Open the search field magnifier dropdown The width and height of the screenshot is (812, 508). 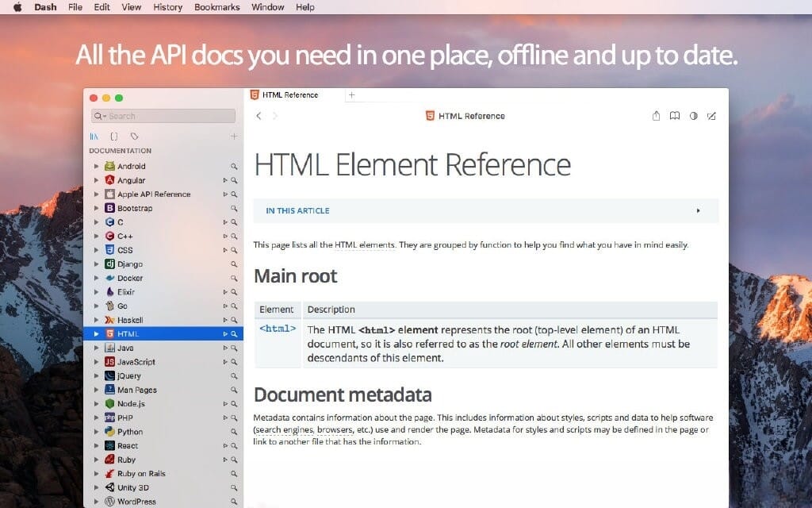(x=100, y=116)
